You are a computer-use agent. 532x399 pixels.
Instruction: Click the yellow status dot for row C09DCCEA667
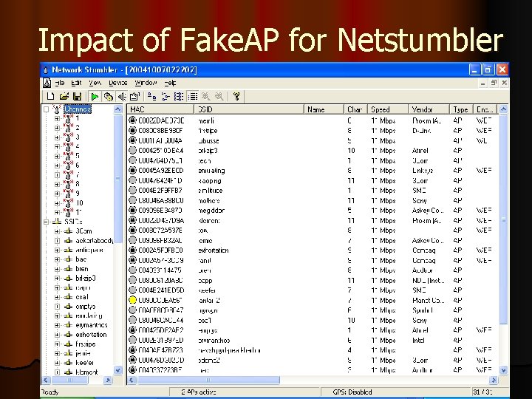pos(133,300)
